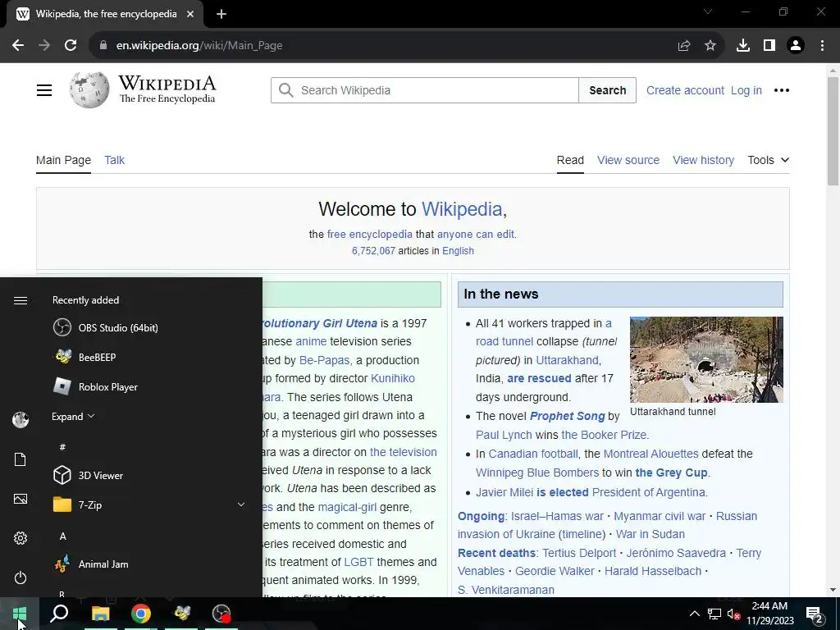Open Settings gear in Start menu
The height and width of the screenshot is (630, 840).
tap(21, 538)
